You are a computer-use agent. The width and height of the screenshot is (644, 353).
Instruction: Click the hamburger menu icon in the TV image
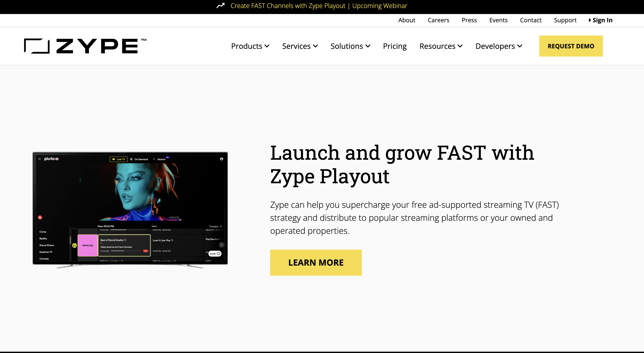[x=39, y=159]
